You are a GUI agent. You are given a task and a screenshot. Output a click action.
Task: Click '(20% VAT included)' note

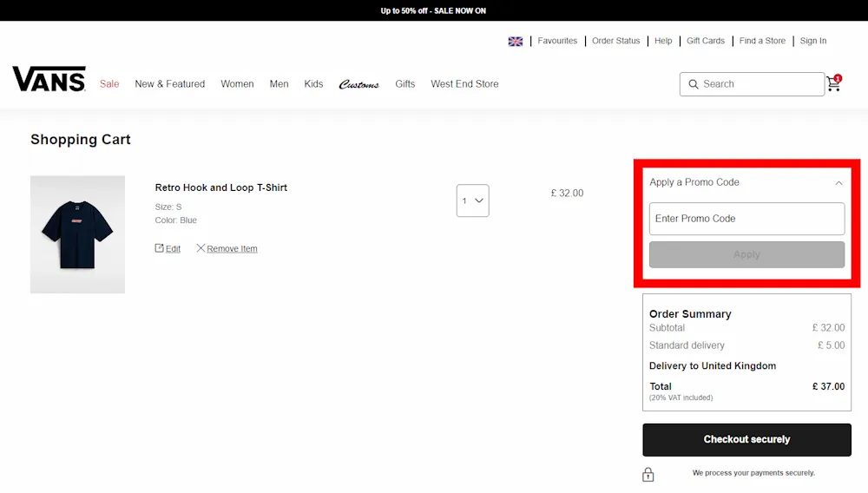(681, 398)
